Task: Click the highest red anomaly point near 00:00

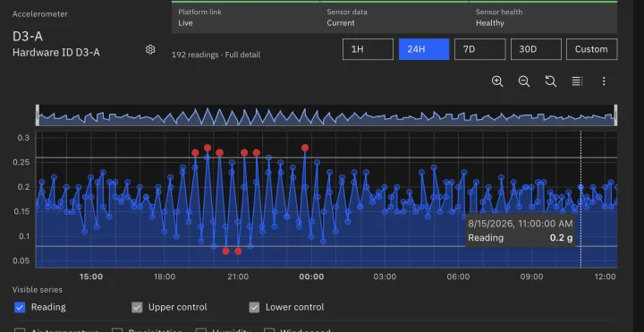Action: 305,148
